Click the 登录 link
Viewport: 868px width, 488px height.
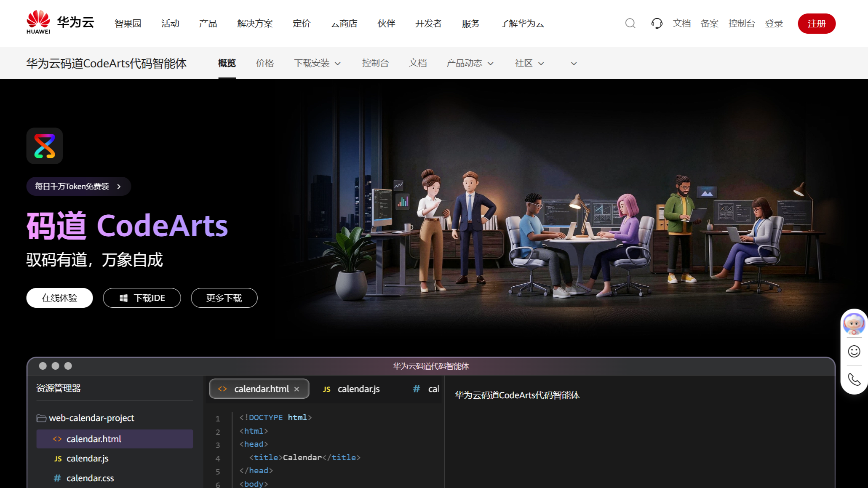click(774, 24)
